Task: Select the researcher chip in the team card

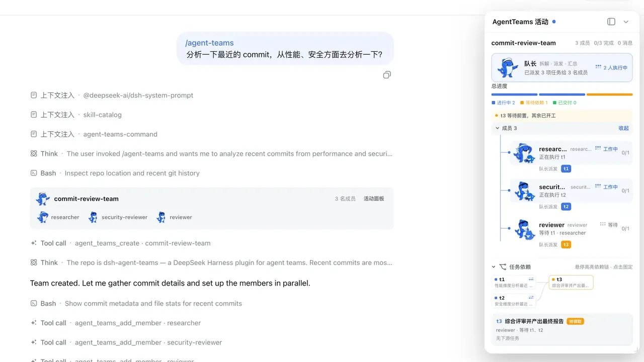Action: 58,217
